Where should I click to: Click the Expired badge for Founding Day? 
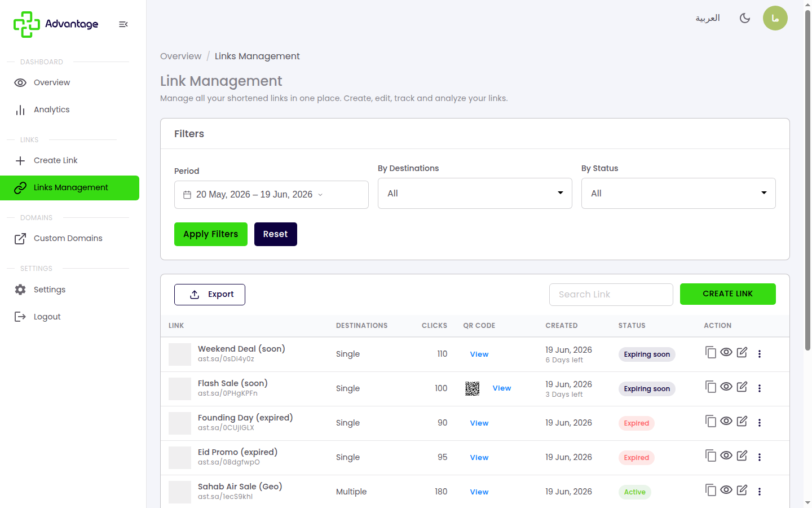(637, 423)
